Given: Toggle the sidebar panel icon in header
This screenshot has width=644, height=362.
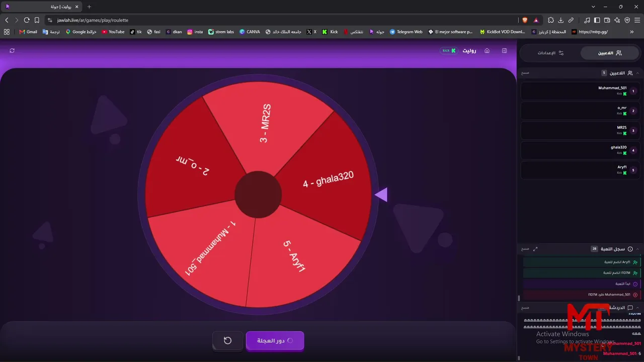Looking at the screenshot, I should point(505,51).
